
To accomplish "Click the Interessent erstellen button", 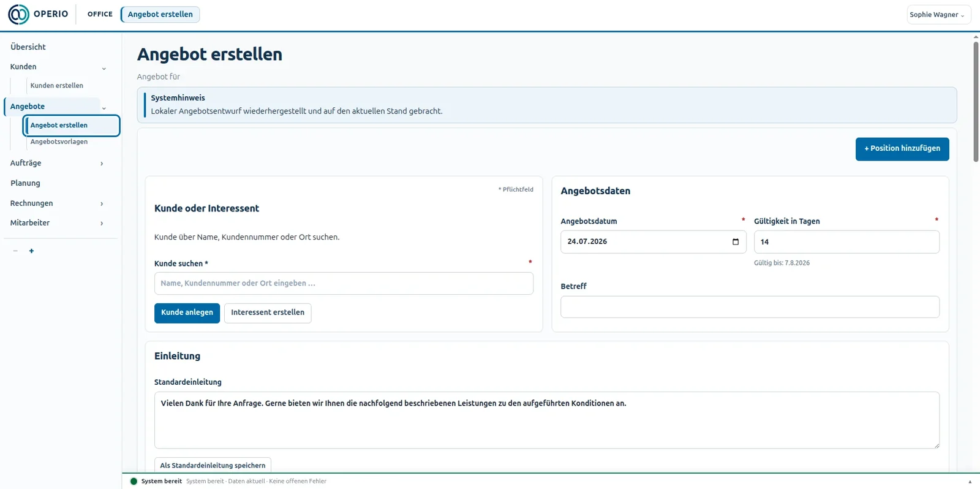I will click(268, 313).
